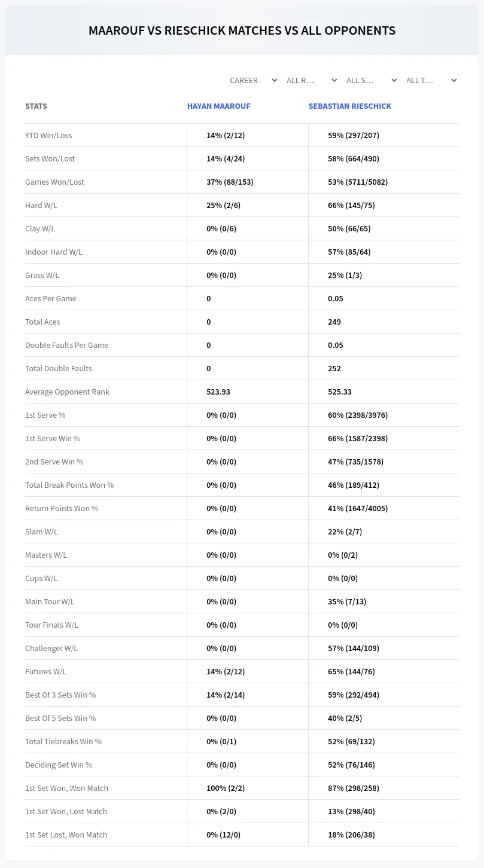Image resolution: width=484 pixels, height=868 pixels.
Task: Expand the ALL R... filter dropdown
Action: 311,80
